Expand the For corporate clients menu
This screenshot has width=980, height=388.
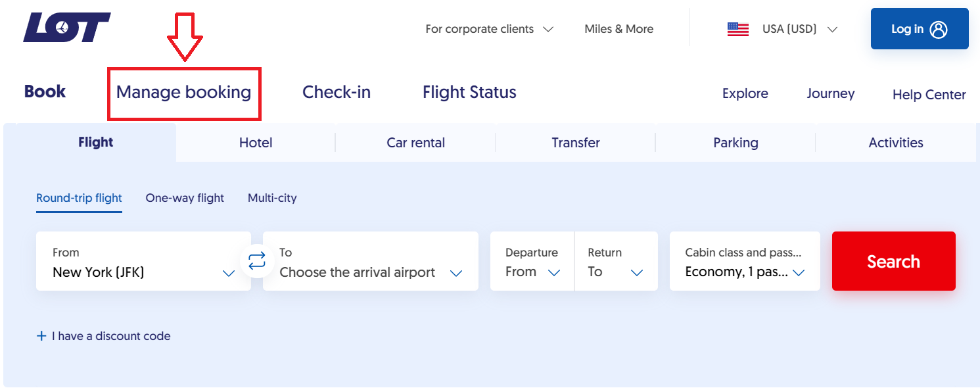[x=490, y=29]
